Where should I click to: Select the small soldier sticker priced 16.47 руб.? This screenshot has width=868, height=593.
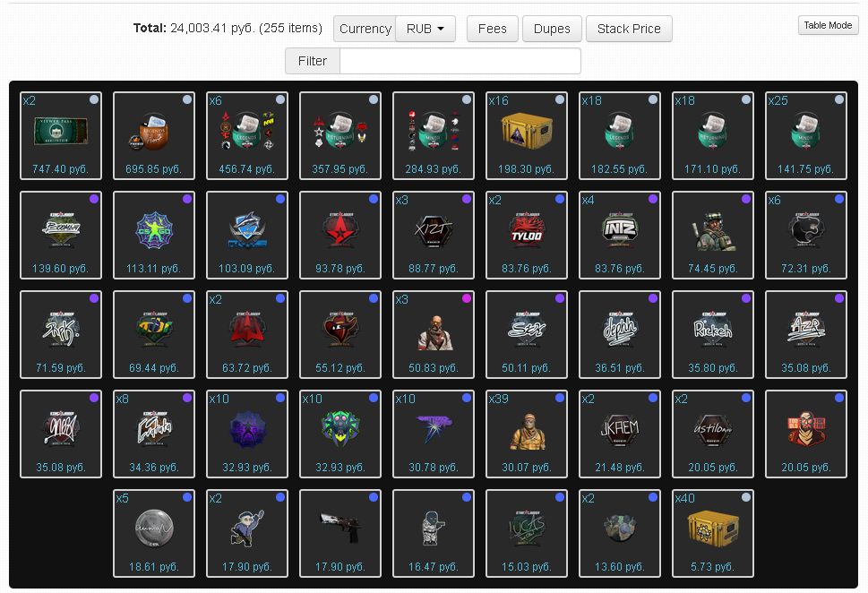click(434, 533)
